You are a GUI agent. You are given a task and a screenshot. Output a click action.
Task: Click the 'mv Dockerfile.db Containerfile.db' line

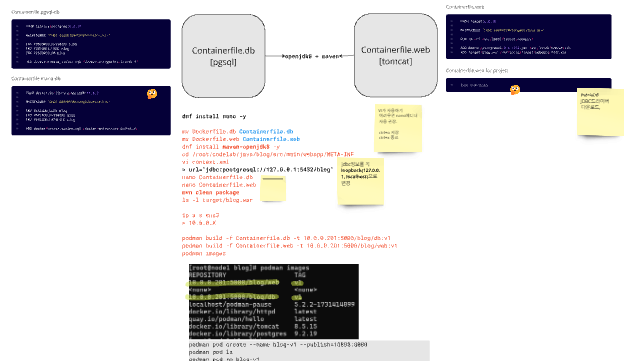(238, 131)
